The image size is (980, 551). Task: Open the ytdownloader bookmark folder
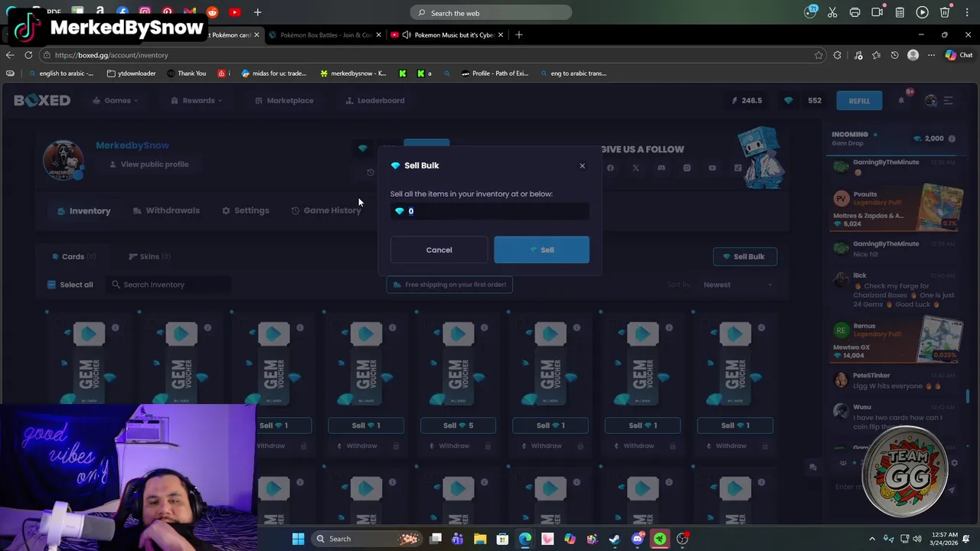click(x=132, y=73)
